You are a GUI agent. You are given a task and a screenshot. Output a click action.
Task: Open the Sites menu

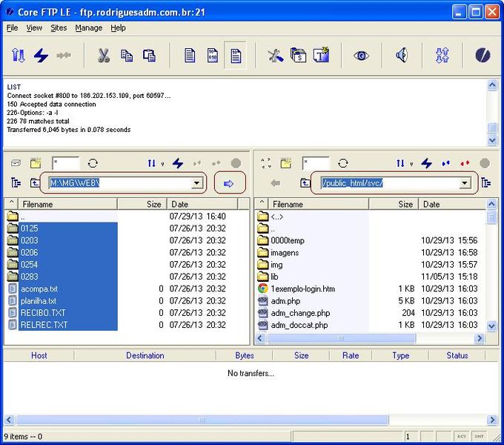click(59, 28)
